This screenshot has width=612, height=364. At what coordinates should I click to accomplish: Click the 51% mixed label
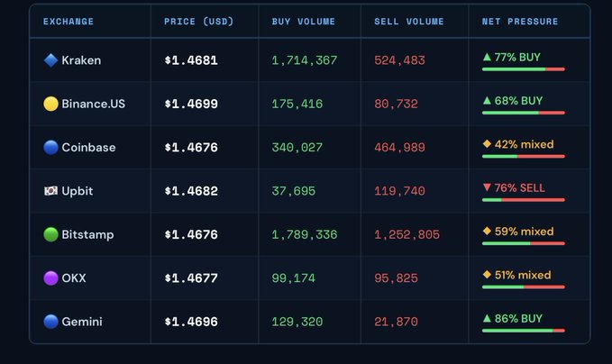click(x=523, y=275)
